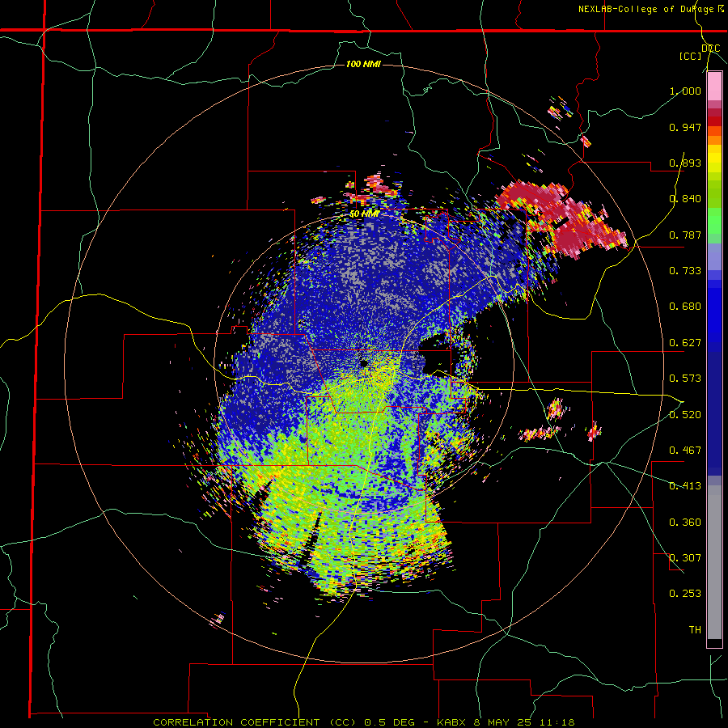Click the black radar site center dot
Screen dimensions: 728x728
pos(363,362)
